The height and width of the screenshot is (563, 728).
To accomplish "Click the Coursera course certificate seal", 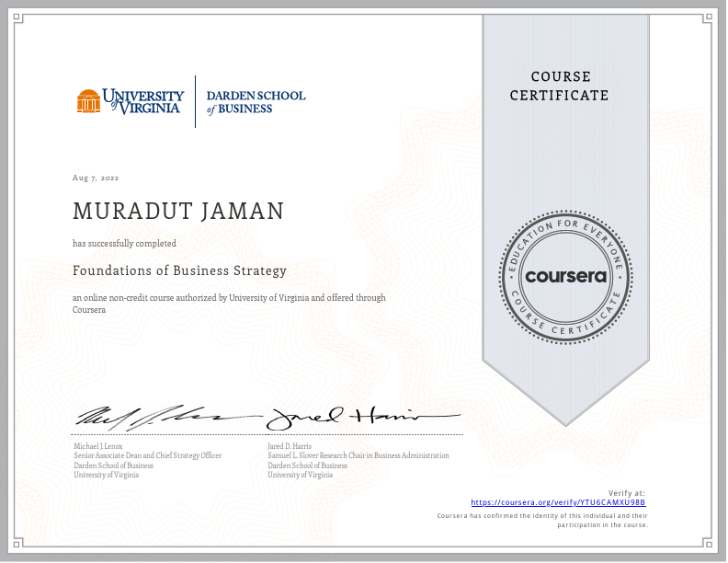I will 565,277.
